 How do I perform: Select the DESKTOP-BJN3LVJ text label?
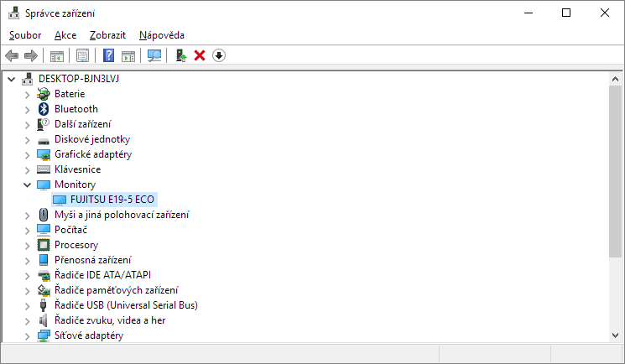click(79, 79)
